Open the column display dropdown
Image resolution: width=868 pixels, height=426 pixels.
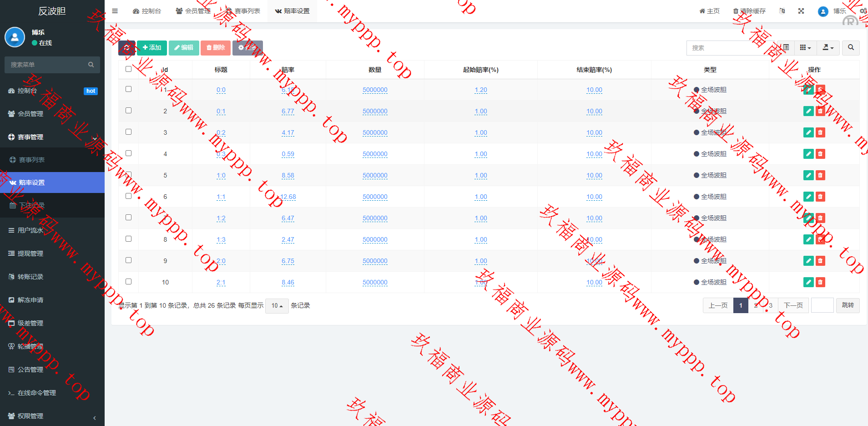(805, 48)
